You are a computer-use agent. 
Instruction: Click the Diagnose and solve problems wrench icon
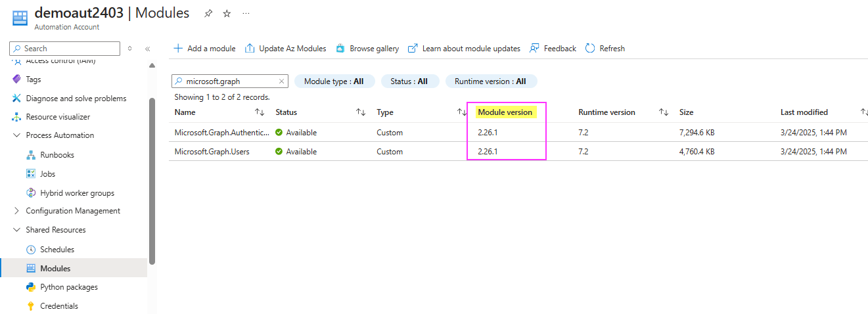[16, 99]
